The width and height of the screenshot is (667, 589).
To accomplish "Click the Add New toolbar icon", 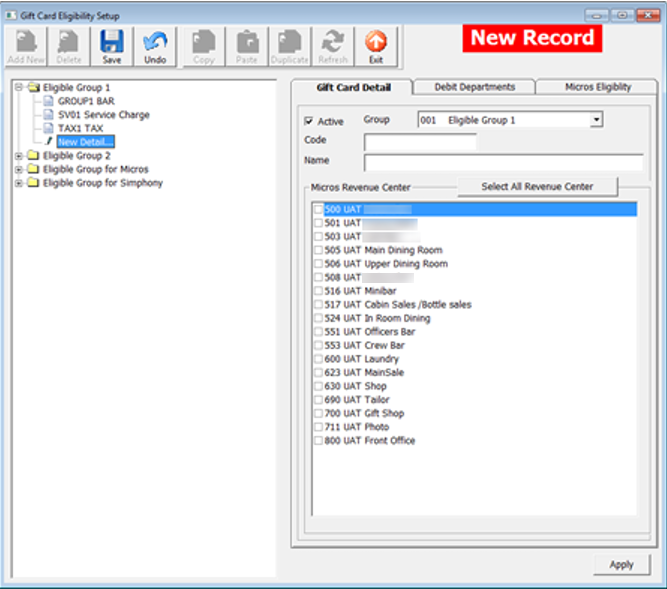I will click(x=26, y=41).
